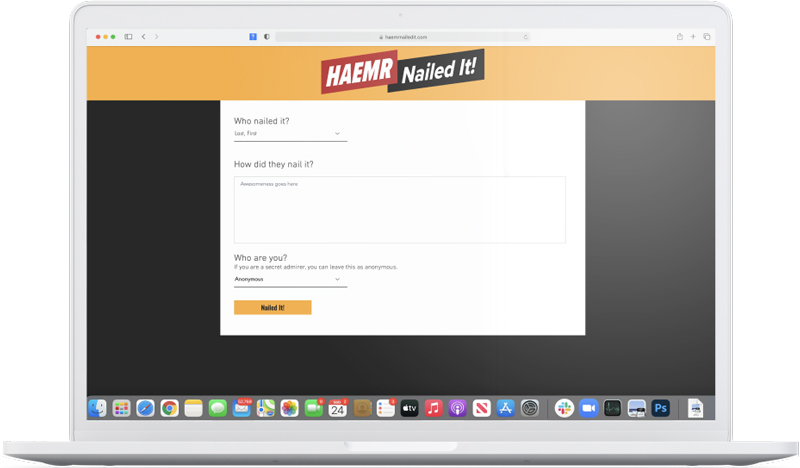Click the HAEMR Nailed It! header logo
The width and height of the screenshot is (800, 468).
pyautogui.click(x=402, y=72)
